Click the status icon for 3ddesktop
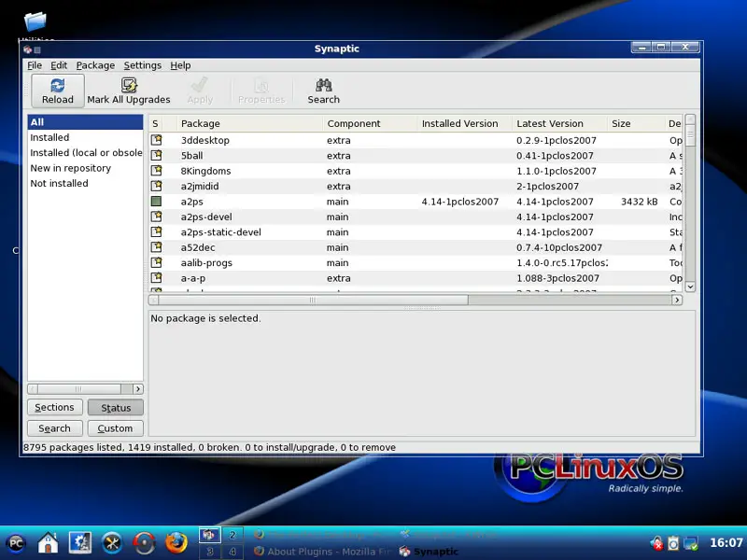The height and width of the screenshot is (560, 747). pyautogui.click(x=156, y=140)
